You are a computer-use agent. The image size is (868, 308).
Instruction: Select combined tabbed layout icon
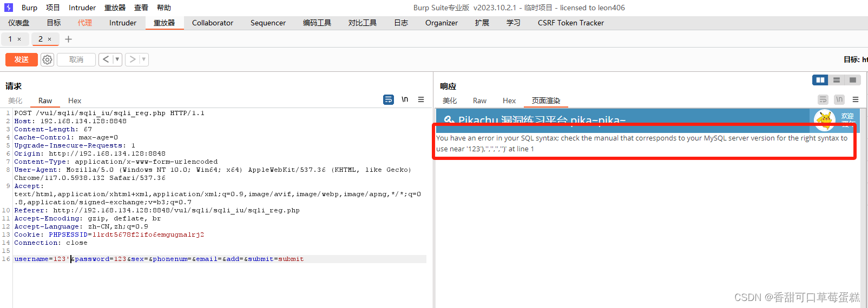click(853, 80)
